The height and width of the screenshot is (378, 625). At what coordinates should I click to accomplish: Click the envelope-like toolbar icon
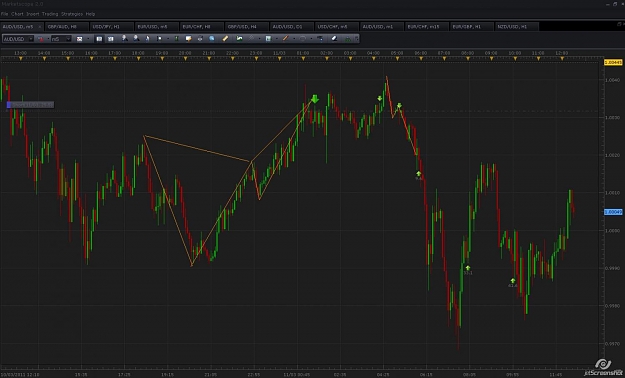coord(79,39)
